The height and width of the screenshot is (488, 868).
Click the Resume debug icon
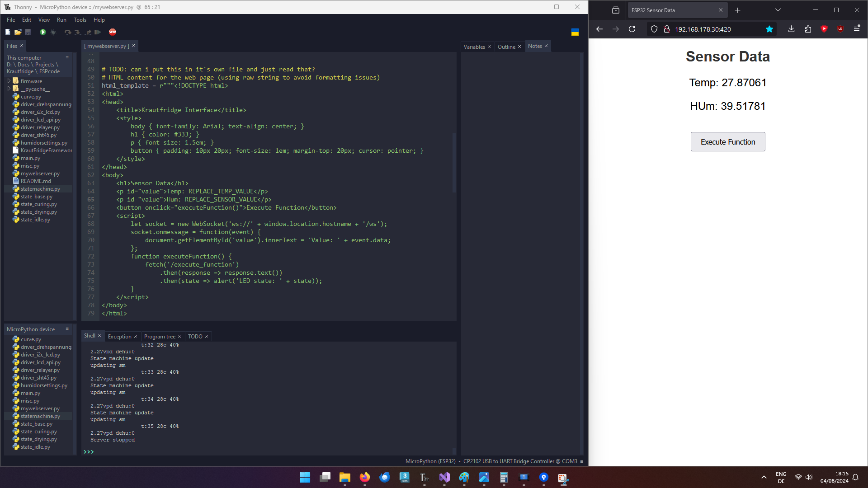point(98,32)
